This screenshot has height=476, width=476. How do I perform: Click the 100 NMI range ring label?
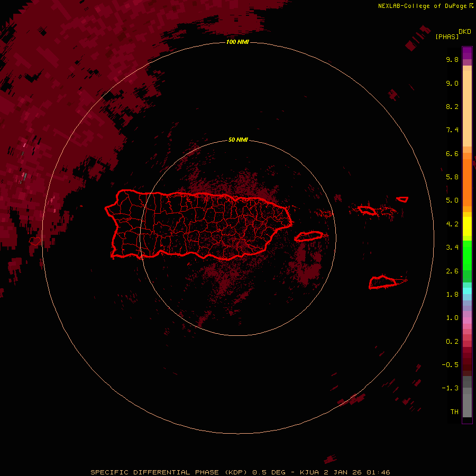pyautogui.click(x=237, y=42)
